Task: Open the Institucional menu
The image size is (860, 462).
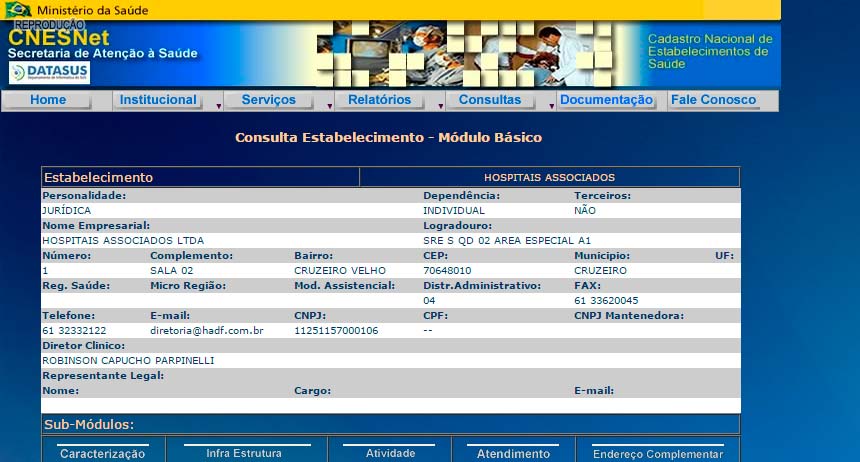Action: (158, 100)
